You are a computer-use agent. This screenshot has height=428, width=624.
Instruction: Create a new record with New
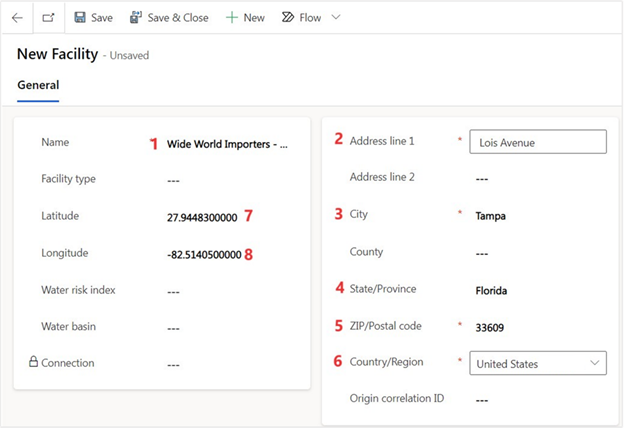(x=245, y=18)
